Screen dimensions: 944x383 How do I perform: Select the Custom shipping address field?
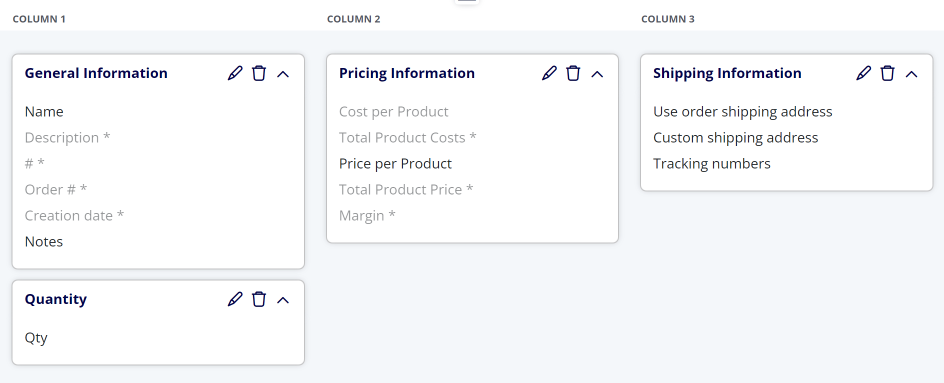click(x=736, y=138)
